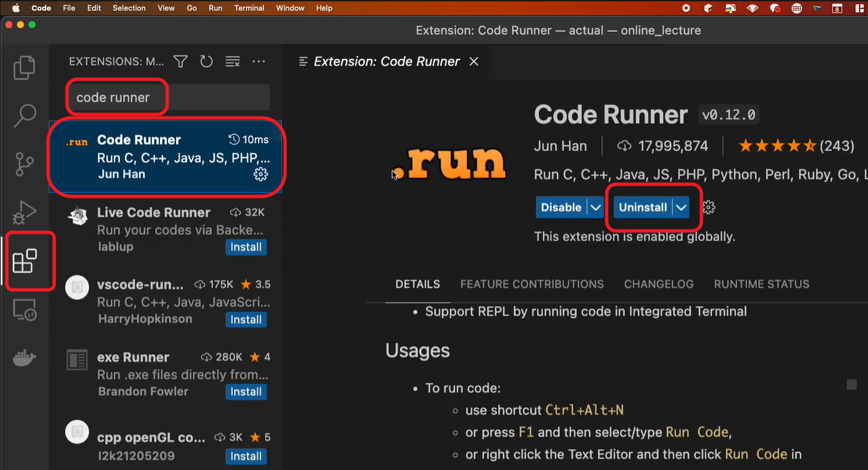This screenshot has width=868, height=470.
Task: Select Code Runner in extensions list
Action: pos(165,157)
